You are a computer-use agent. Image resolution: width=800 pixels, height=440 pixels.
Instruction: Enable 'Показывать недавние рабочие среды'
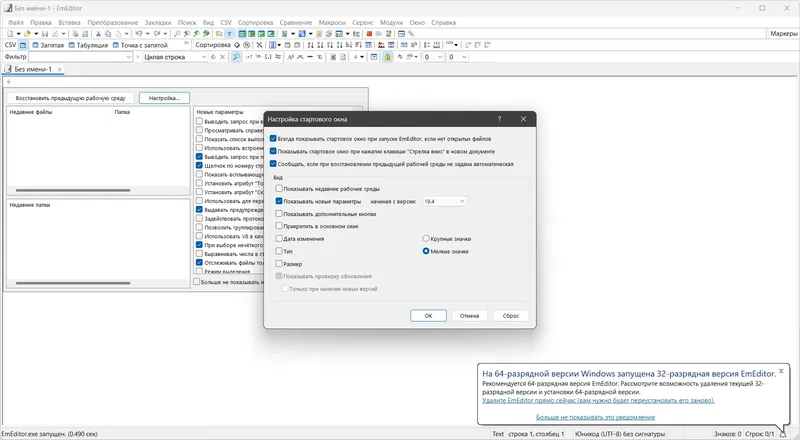[x=279, y=188]
